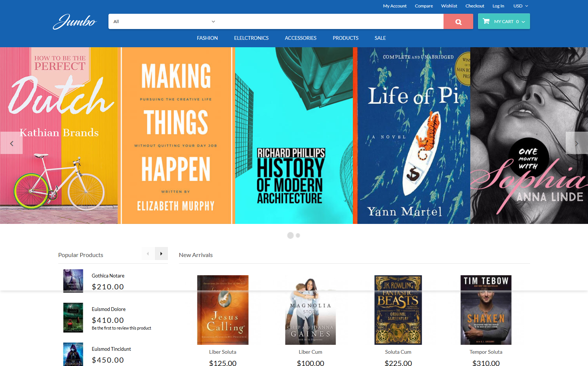Click the red search magnifier button
The width and height of the screenshot is (588, 366).
(x=458, y=22)
